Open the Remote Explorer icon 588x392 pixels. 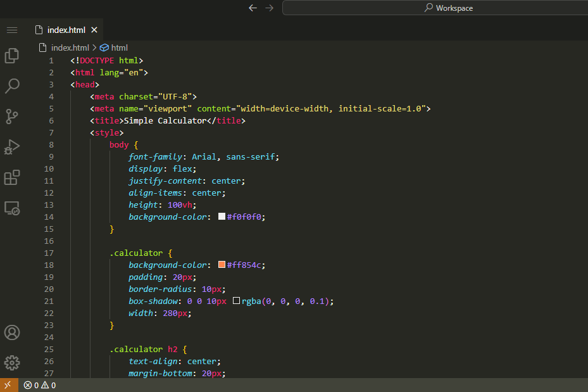pos(12,208)
